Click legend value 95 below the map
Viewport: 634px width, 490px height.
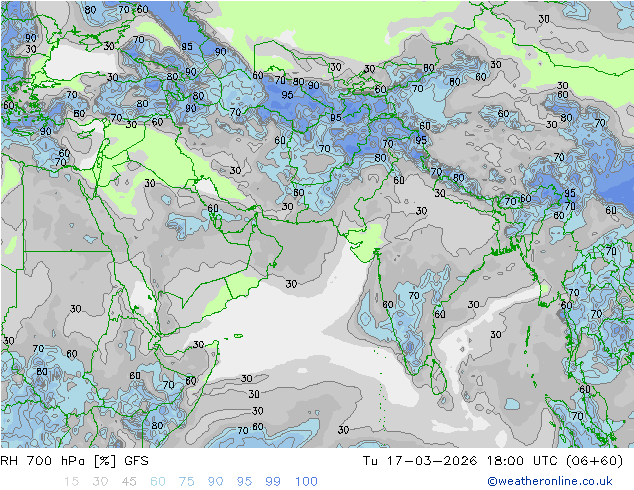(x=244, y=482)
